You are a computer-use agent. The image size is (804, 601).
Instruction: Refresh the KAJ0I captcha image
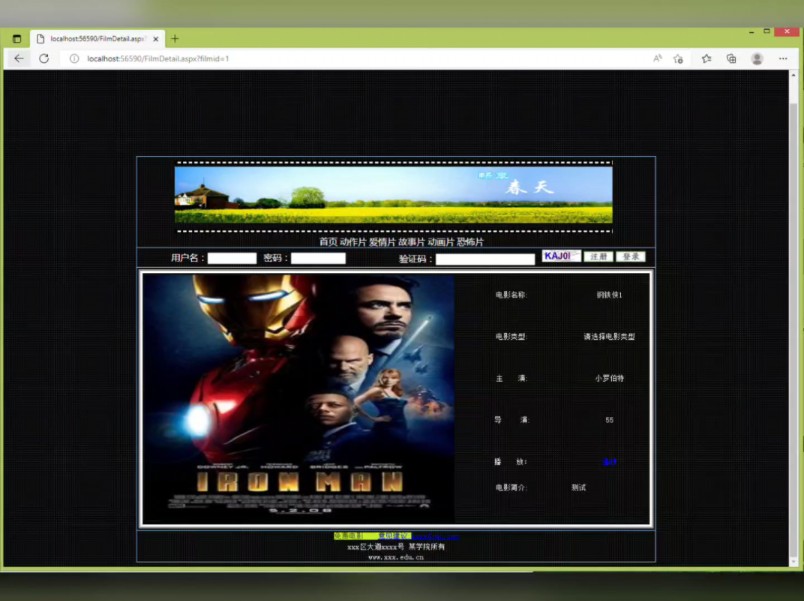pos(561,256)
